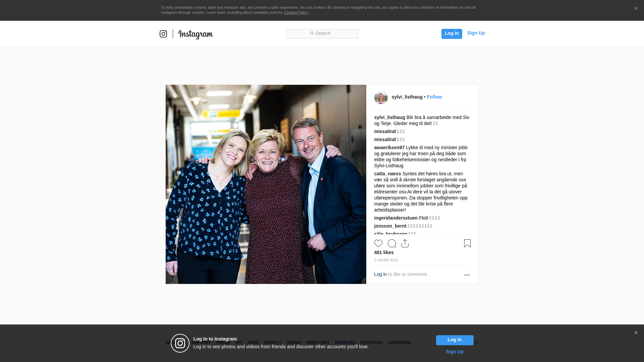Click Log in to like or comment
This screenshot has width=644, height=362.
coord(380,274)
